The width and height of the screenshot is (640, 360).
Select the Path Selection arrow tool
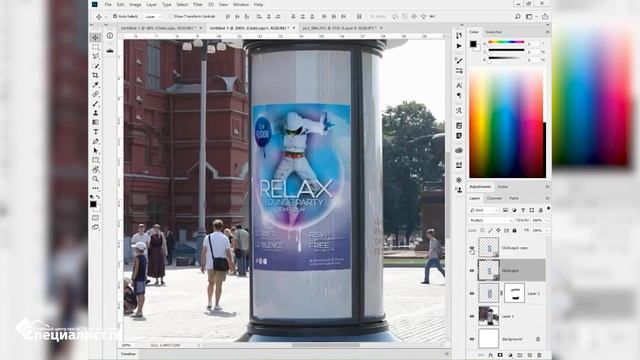[96, 151]
